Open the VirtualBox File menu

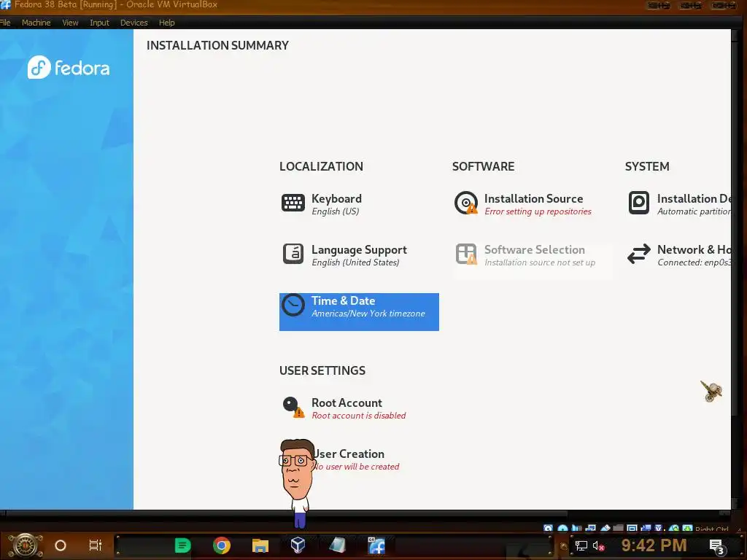pyautogui.click(x=5, y=23)
